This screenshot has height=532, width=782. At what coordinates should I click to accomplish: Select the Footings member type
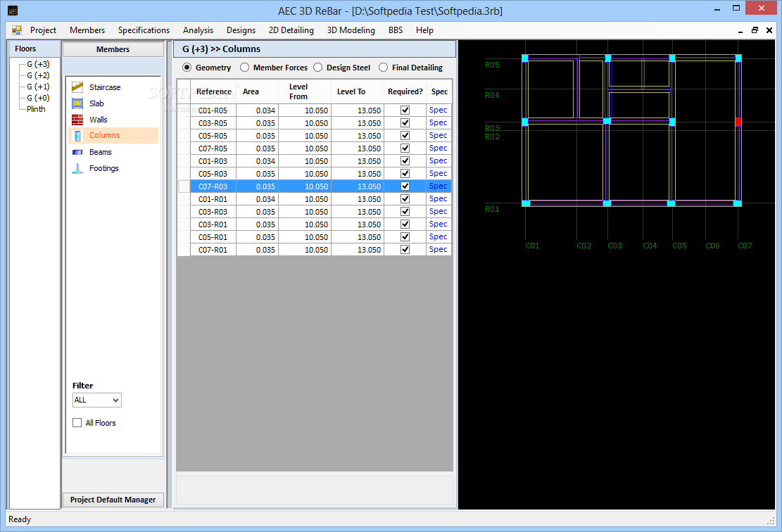tap(103, 168)
